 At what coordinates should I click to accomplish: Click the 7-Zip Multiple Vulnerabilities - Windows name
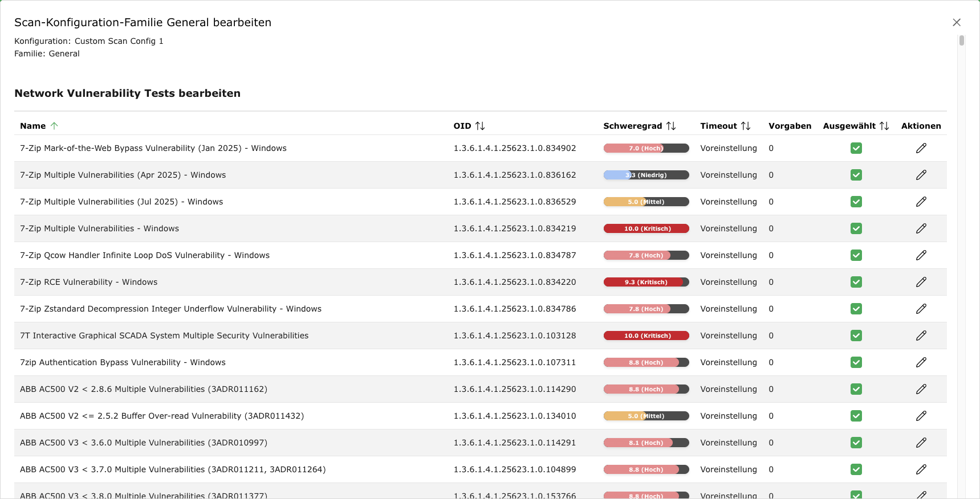coord(99,228)
